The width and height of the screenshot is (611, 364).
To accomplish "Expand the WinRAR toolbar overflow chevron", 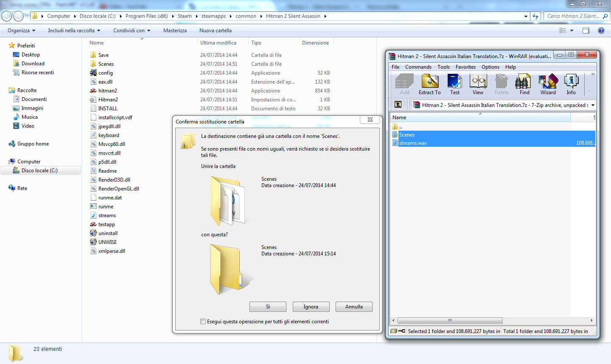I will (593, 74).
